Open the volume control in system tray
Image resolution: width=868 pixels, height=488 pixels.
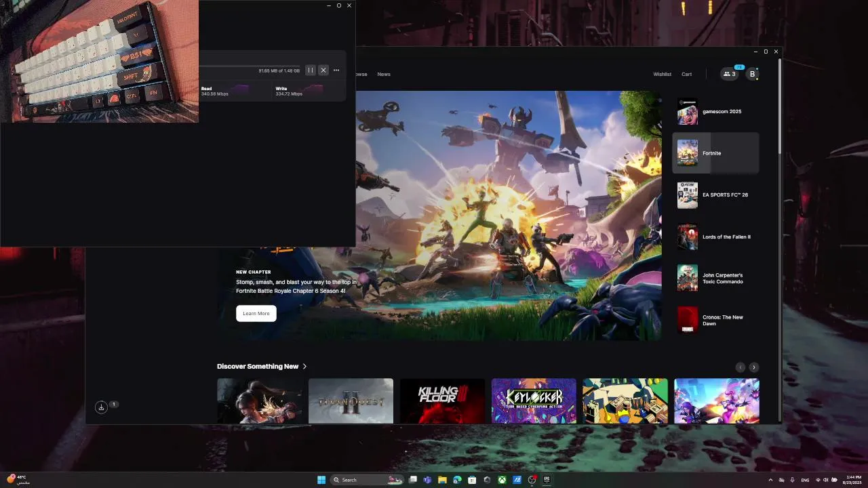coord(825,480)
